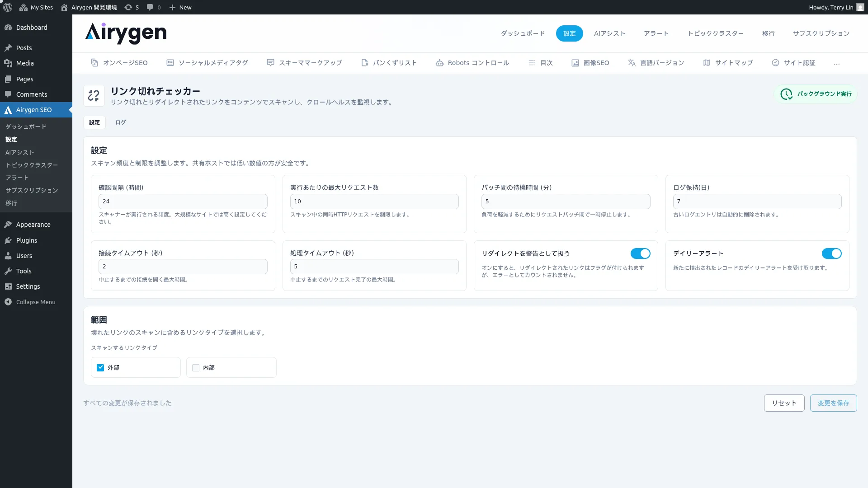This screenshot has width=868, height=488.
Task: Open the comments bubble in admin bar
Action: [x=154, y=7]
